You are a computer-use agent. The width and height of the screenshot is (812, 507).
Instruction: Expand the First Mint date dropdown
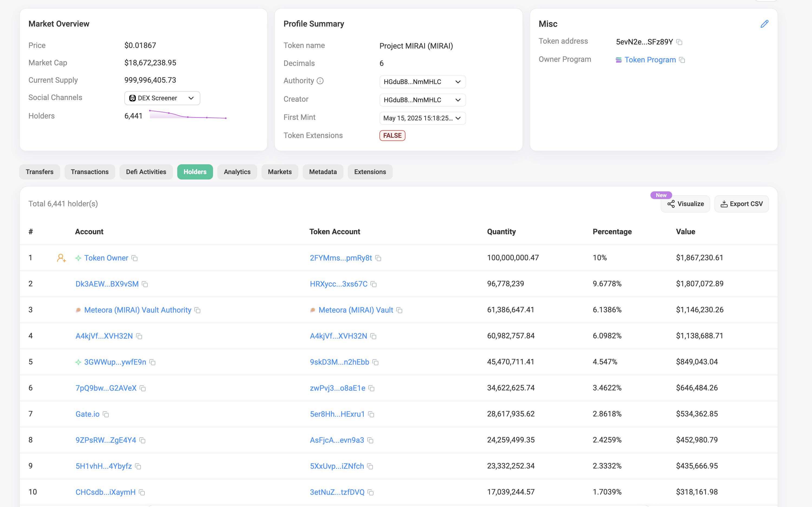pyautogui.click(x=422, y=118)
